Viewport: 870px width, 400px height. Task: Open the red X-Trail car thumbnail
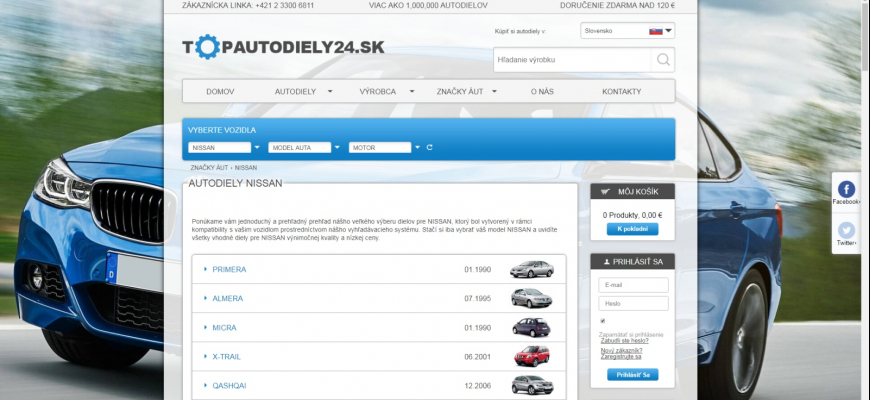click(x=532, y=356)
